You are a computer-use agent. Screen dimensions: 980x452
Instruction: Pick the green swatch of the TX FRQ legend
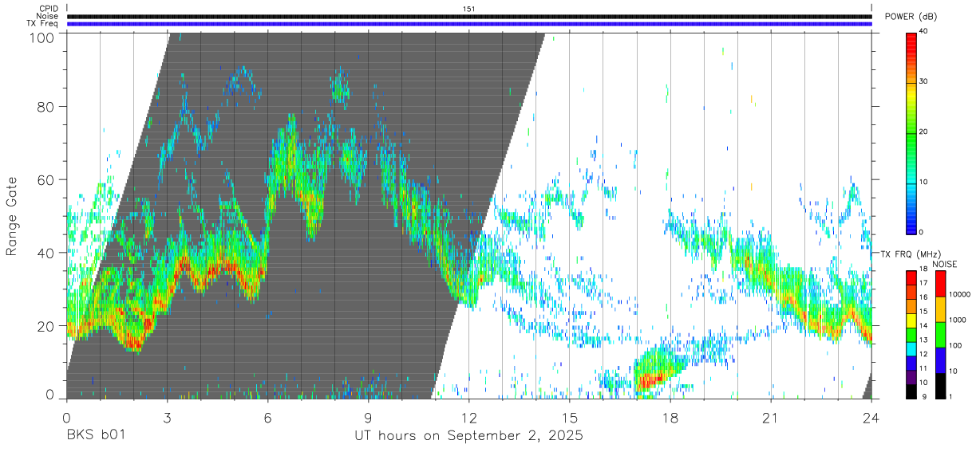click(x=912, y=335)
